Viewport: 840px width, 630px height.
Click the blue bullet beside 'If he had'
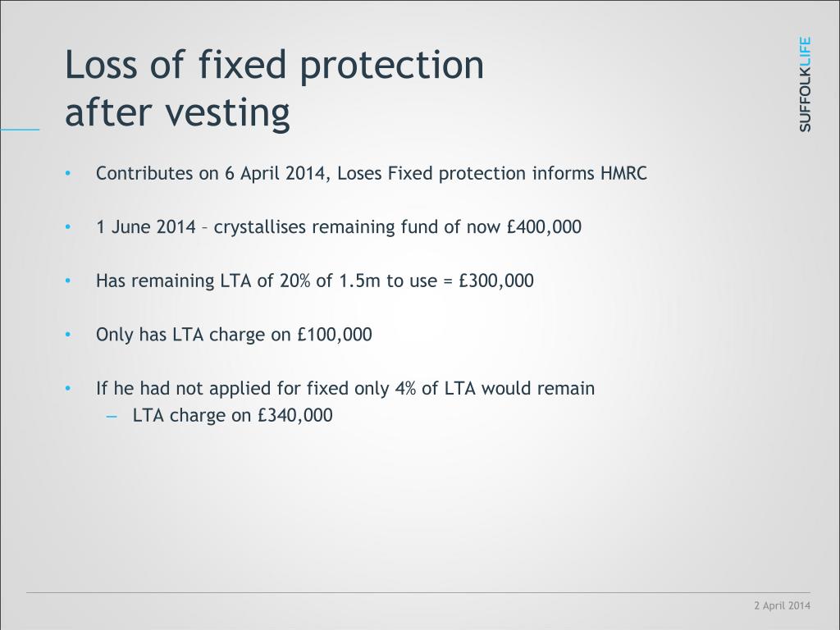point(68,388)
